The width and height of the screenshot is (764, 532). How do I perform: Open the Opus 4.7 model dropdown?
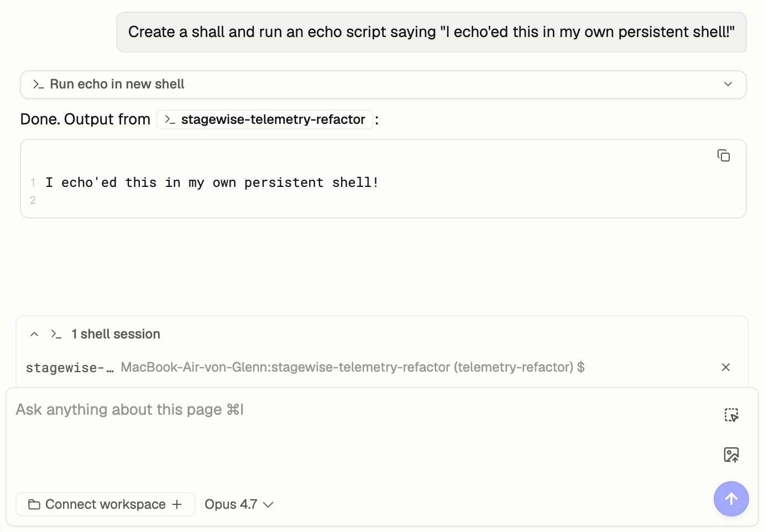click(x=239, y=504)
